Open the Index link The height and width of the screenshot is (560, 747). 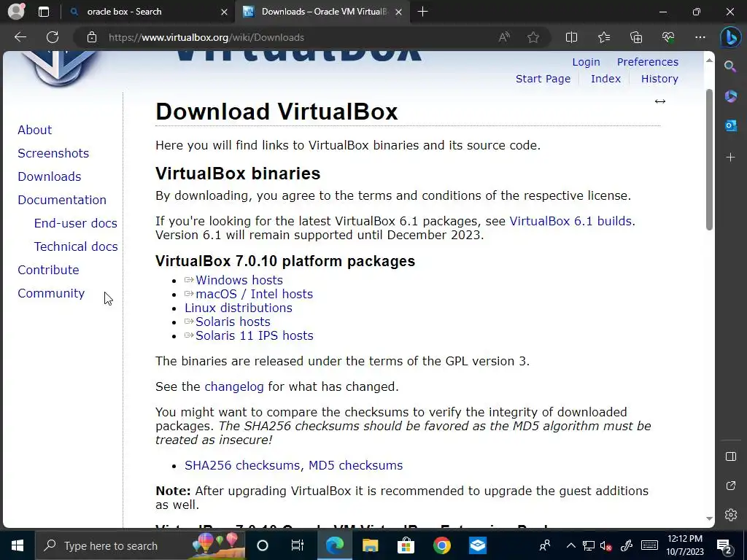pyautogui.click(x=605, y=79)
